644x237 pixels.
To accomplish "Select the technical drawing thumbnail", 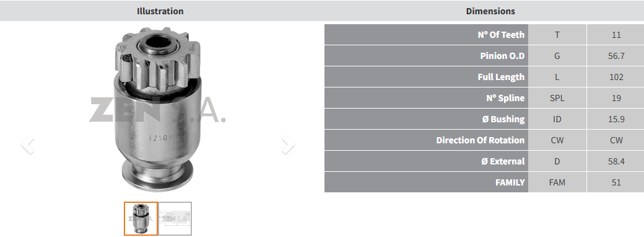I will (x=175, y=218).
